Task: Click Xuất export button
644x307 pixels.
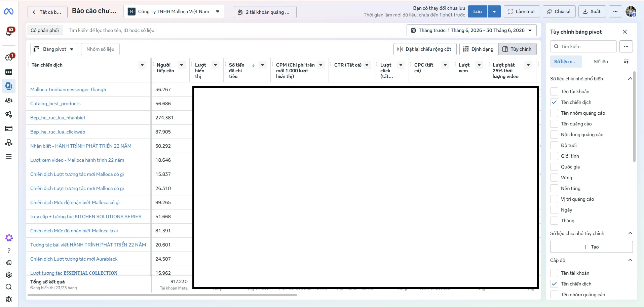Action: point(592,11)
